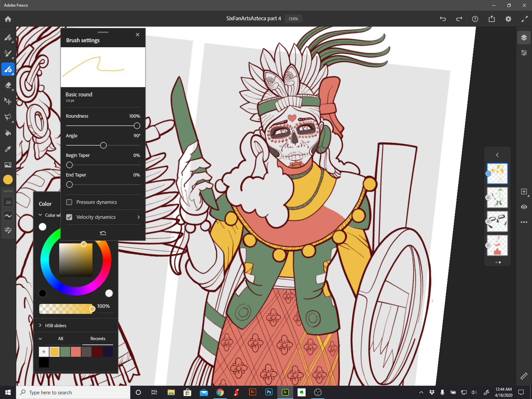Screen dimensions: 532x399
Task: Click the Windows taskbar search box
Action: click(x=73, y=392)
